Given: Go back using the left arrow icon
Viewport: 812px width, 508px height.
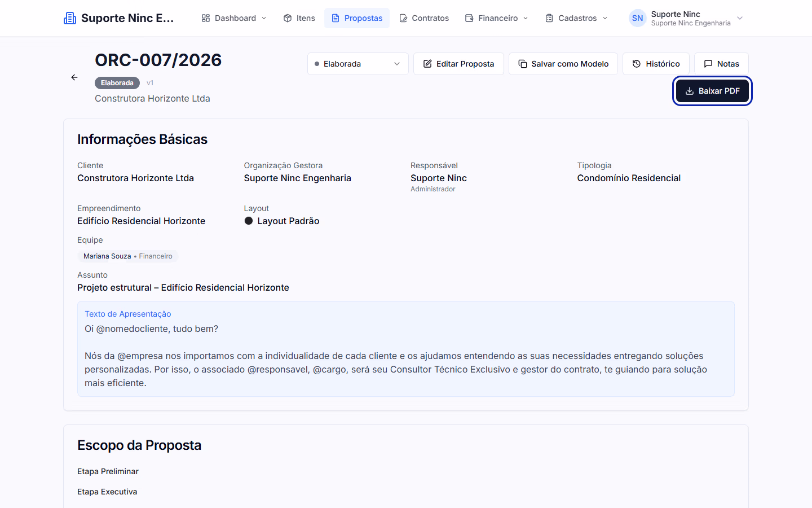Looking at the screenshot, I should point(74,77).
